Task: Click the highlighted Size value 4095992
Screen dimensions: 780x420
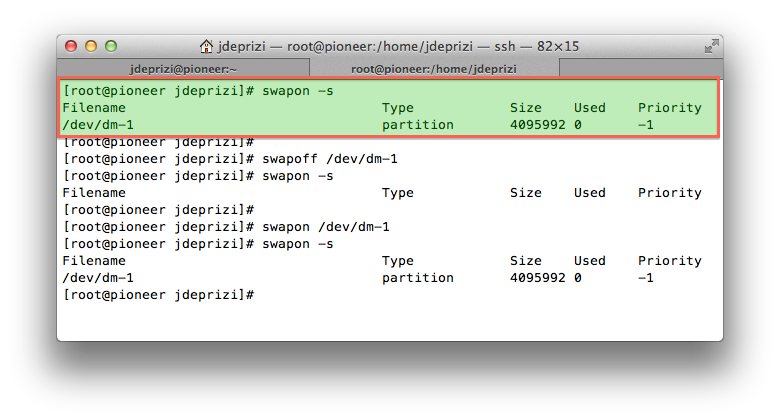Action: click(537, 124)
